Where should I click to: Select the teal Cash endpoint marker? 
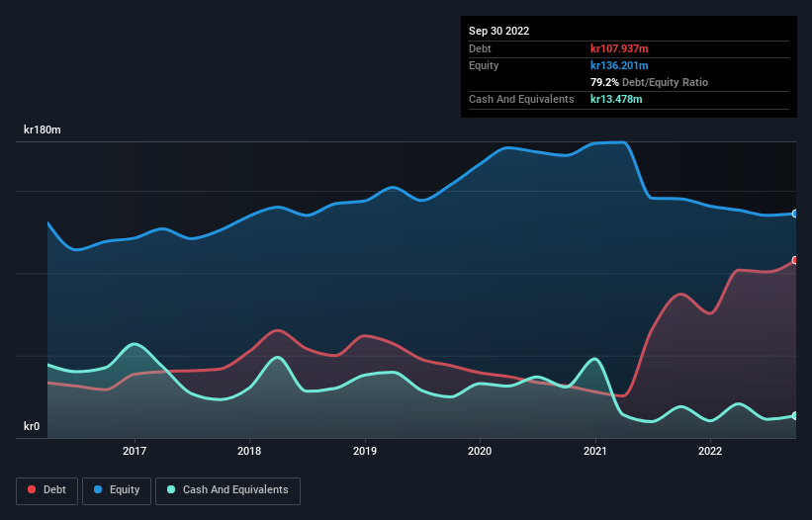[795, 416]
